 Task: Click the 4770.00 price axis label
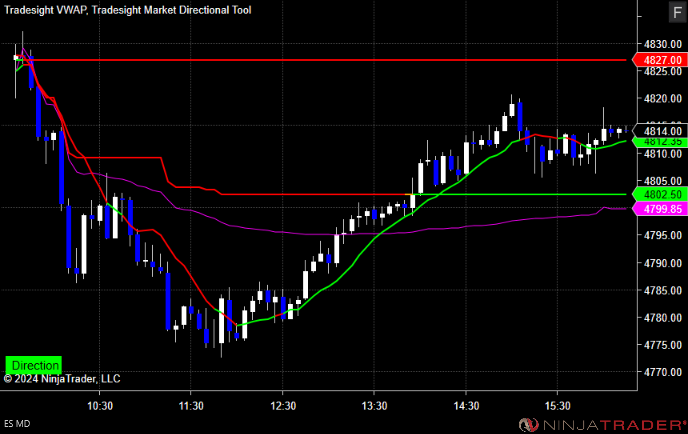coord(663,372)
